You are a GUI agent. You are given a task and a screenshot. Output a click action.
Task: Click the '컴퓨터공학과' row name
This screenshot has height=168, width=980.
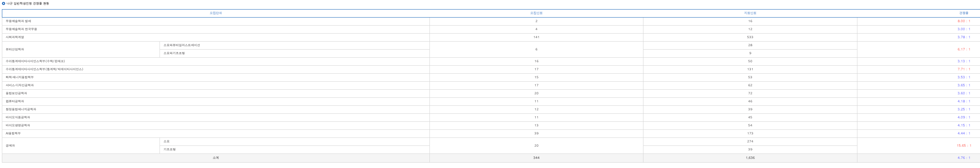(15, 101)
